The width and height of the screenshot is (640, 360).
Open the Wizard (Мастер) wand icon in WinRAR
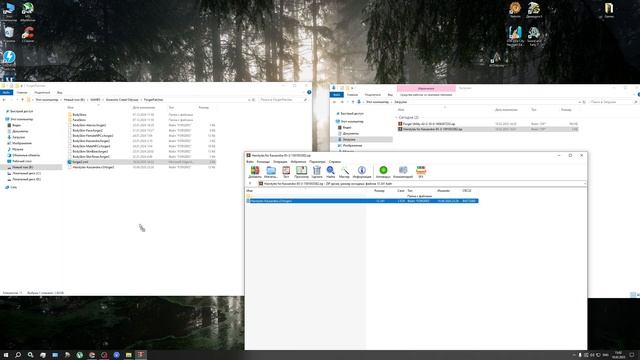pos(344,172)
